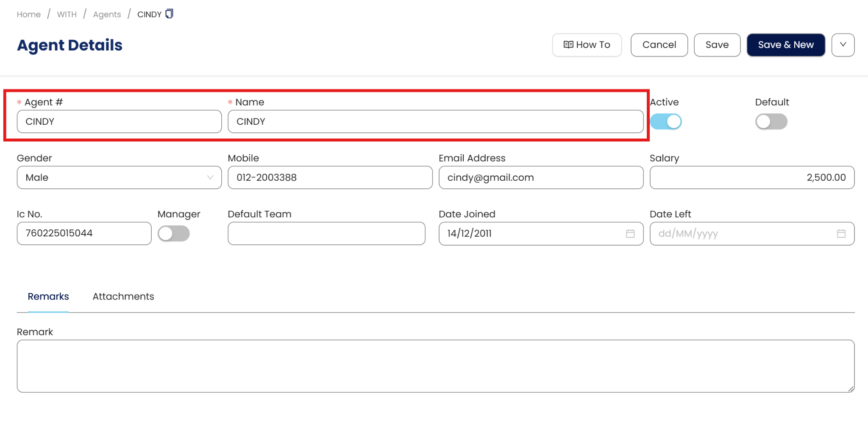The width and height of the screenshot is (868, 442).
Task: Navigate to Home breadcrumb link
Action: pos(29,14)
